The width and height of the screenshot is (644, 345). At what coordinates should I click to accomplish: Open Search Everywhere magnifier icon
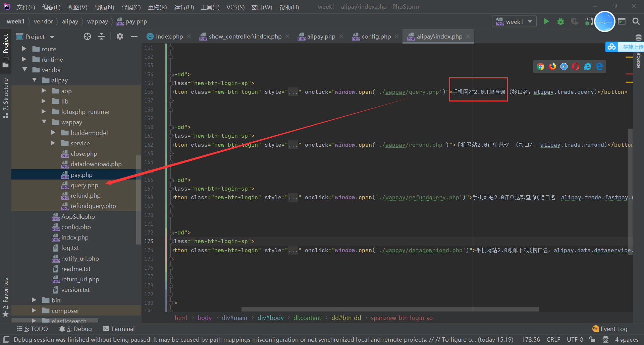[x=636, y=21]
